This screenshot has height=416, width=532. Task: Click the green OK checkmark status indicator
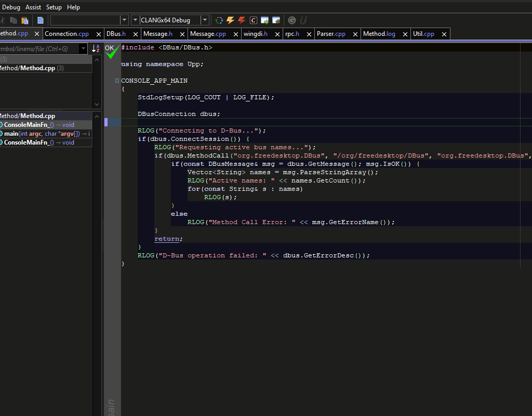click(112, 51)
